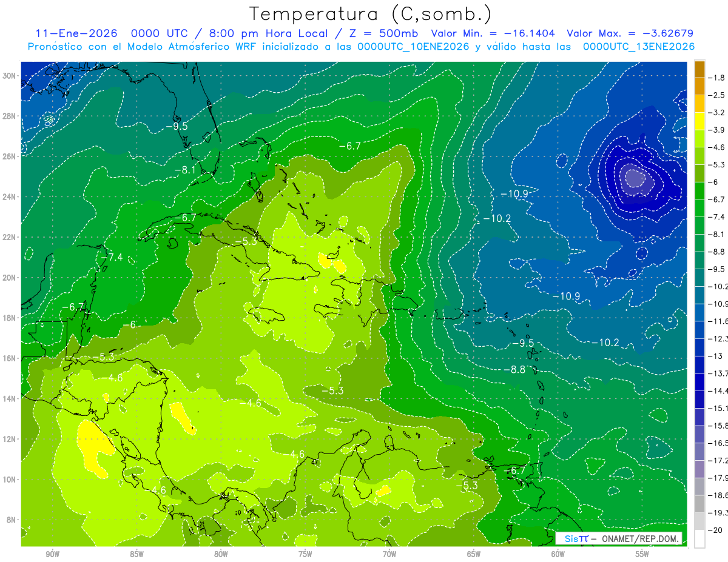728x562 pixels.
Task: Click the "30N" latitude axis label
Action: point(10,76)
